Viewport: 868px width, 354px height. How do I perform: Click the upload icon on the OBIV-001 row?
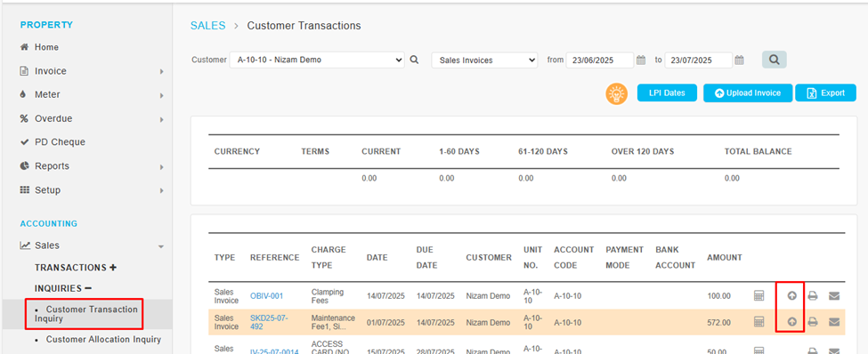791,296
